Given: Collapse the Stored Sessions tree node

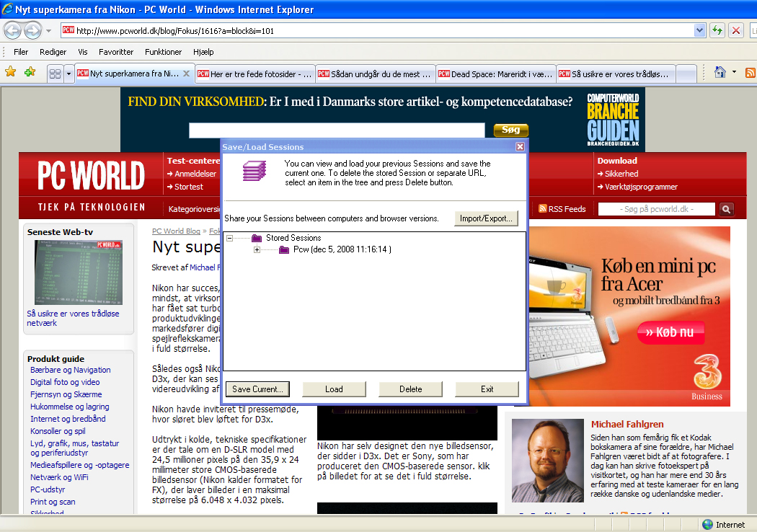Looking at the screenshot, I should click(230, 238).
